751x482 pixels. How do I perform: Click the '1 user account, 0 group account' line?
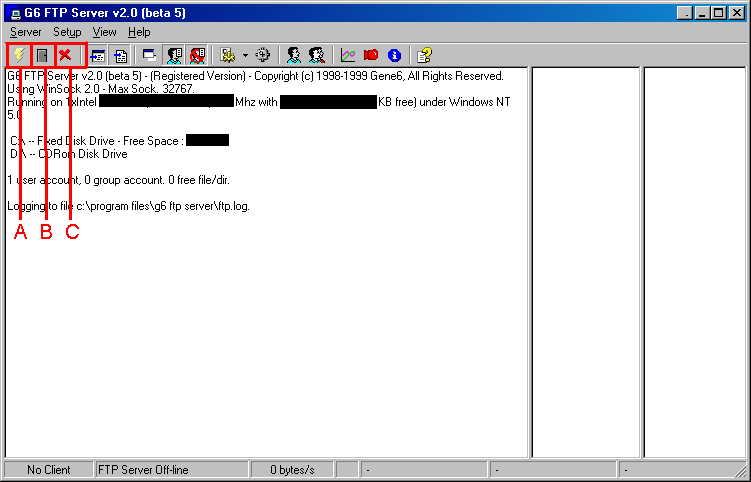coord(118,180)
